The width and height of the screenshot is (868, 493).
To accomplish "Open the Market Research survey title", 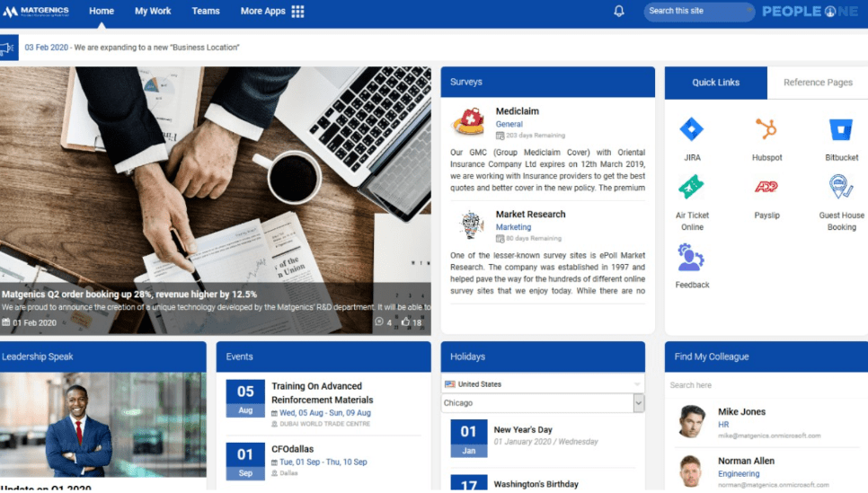I will [x=530, y=214].
